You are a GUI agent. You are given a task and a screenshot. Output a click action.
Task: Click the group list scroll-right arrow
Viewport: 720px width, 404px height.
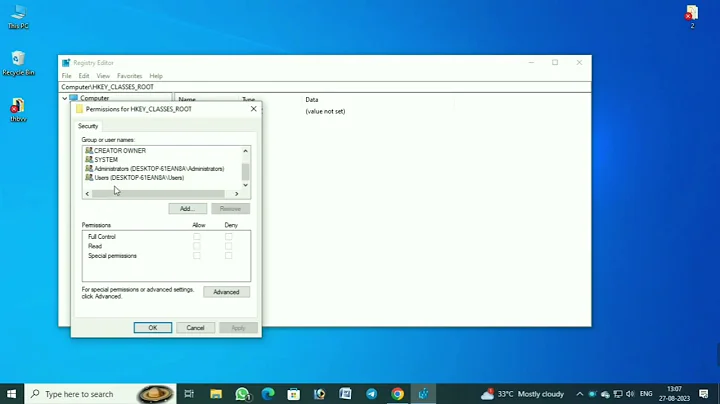click(236, 194)
